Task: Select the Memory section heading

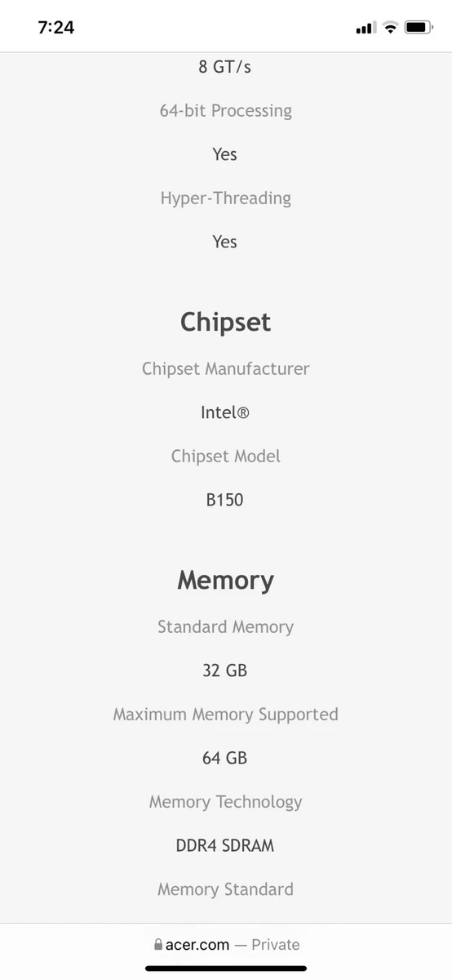Action: click(225, 580)
